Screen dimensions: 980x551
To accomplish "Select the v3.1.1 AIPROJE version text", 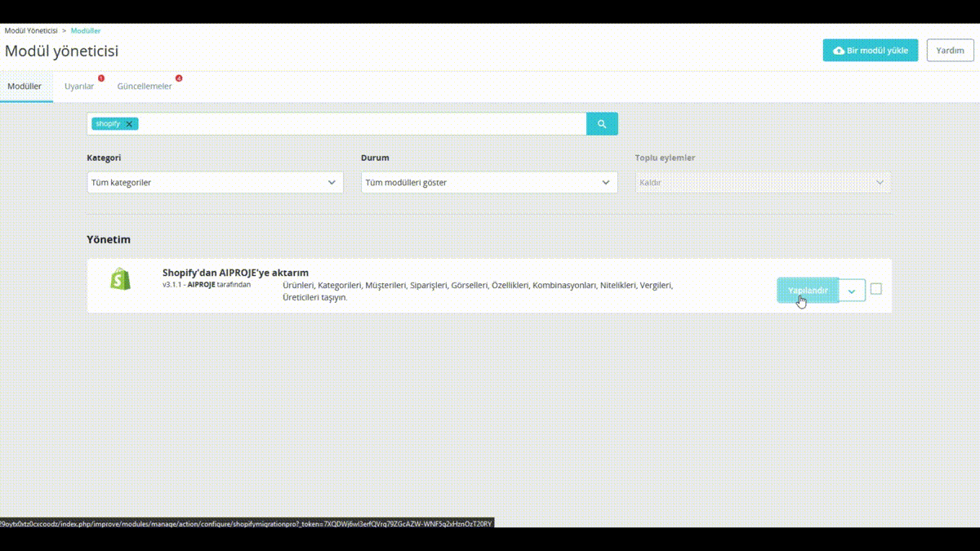I will (x=207, y=284).
